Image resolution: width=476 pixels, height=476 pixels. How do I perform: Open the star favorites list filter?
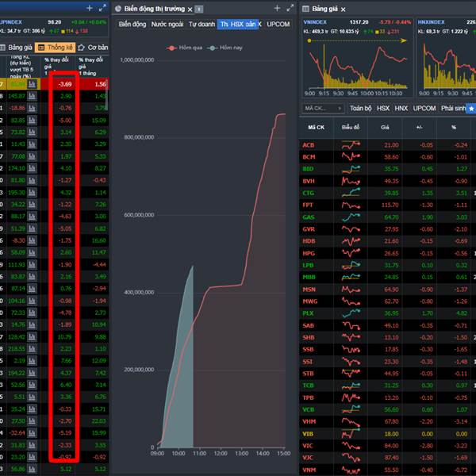pyautogui.click(x=470, y=109)
